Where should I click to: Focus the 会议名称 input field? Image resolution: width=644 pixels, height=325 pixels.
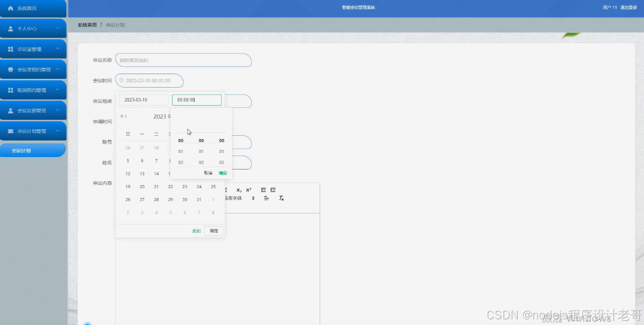tap(183, 60)
